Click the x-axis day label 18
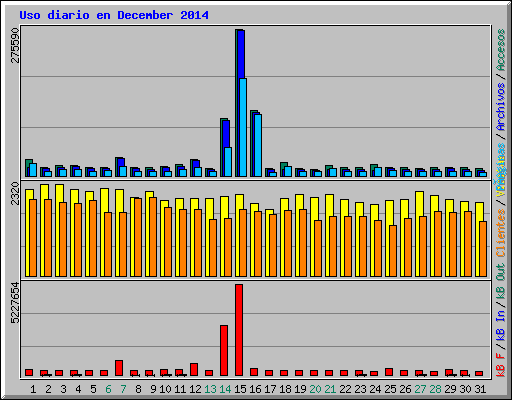Screen dimensions: 512x400 point(285,389)
